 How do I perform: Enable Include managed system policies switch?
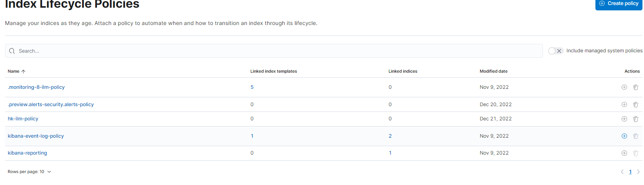coord(556,51)
